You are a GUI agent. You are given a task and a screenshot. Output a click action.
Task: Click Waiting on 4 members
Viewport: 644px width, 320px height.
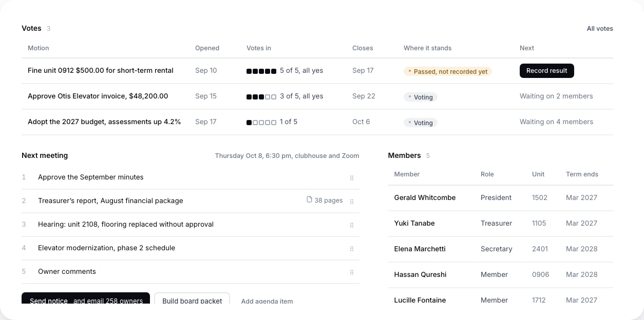(556, 122)
